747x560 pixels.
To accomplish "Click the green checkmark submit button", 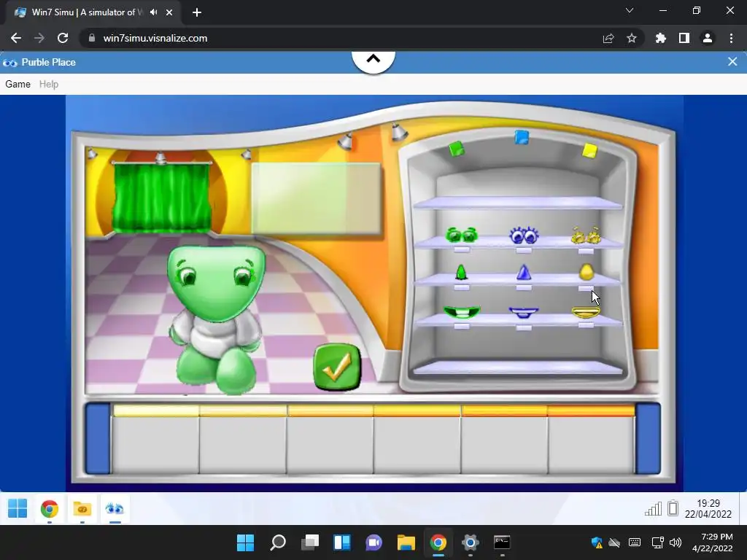I will tap(337, 367).
